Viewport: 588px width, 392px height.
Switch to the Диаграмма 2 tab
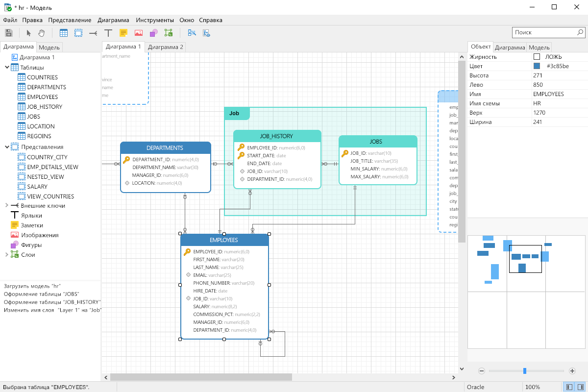click(x=166, y=47)
